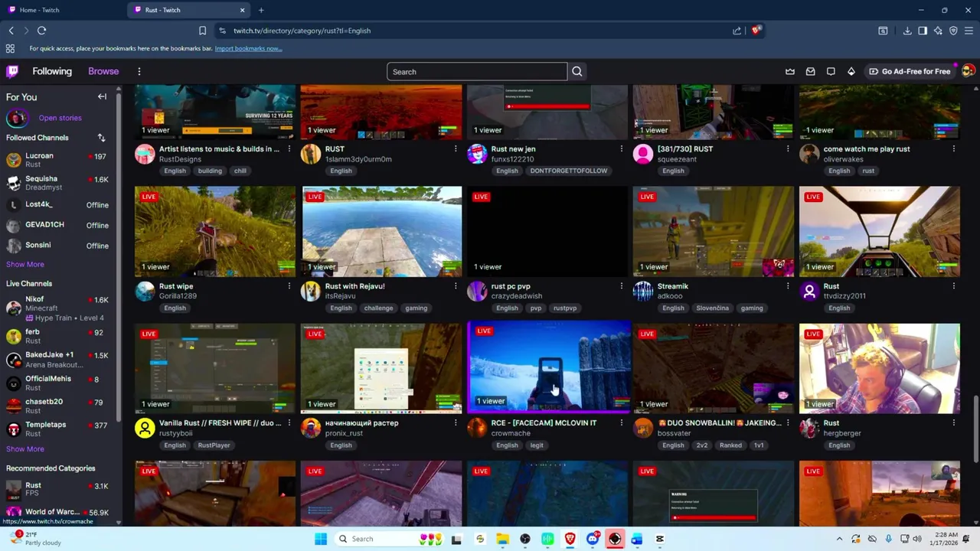The height and width of the screenshot is (551, 980).
Task: Open options menu for ttvdizzy2011 stream
Action: point(954,285)
